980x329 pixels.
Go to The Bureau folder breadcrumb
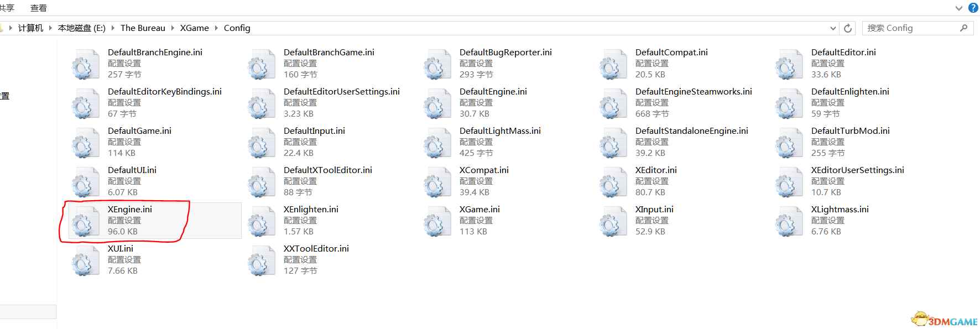143,28
